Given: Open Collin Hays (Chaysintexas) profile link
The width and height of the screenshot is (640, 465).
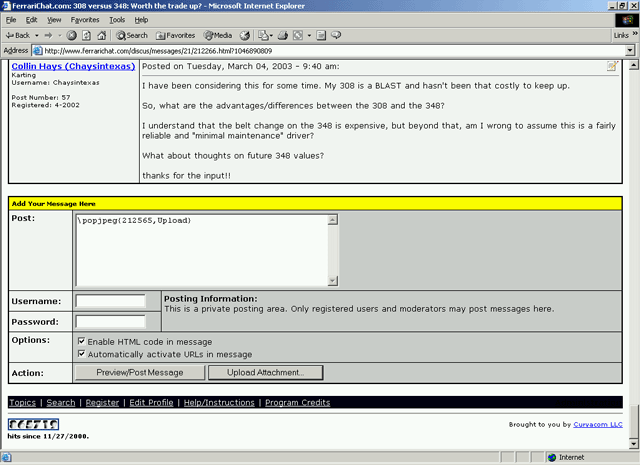Looking at the screenshot, I should pyautogui.click(x=73, y=66).
